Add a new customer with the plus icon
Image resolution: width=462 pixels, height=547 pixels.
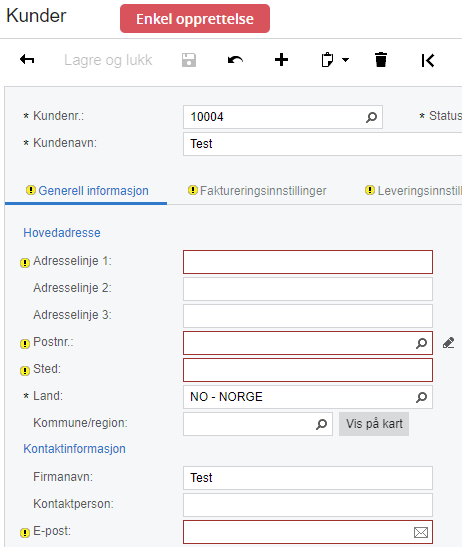pos(281,60)
